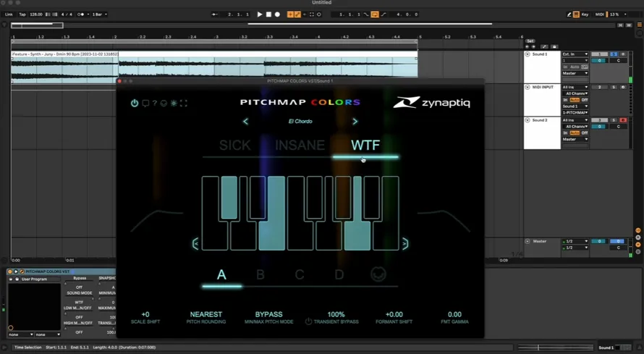Click the 4 / 4 time signature
Viewport: 644px width, 354px height.
click(67, 14)
